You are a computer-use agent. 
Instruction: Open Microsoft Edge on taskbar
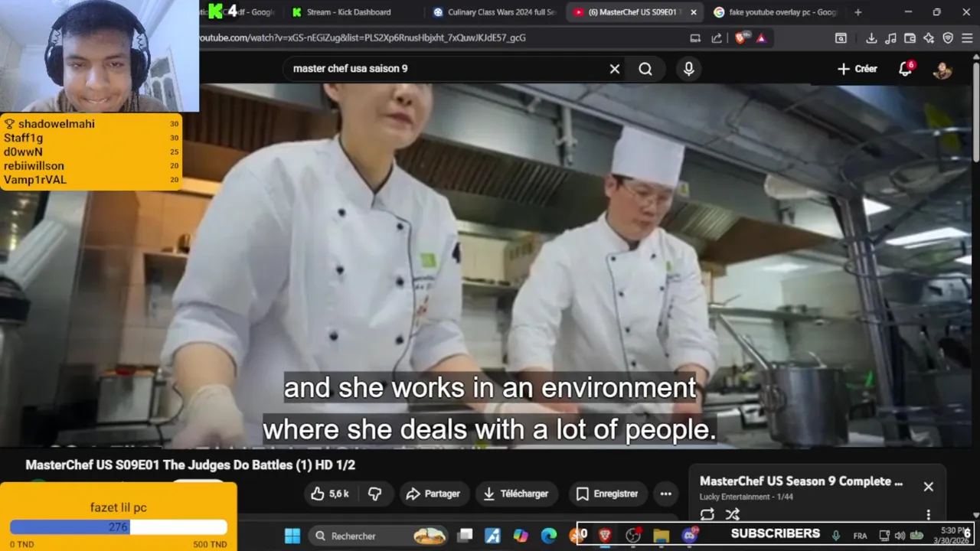[548, 536]
